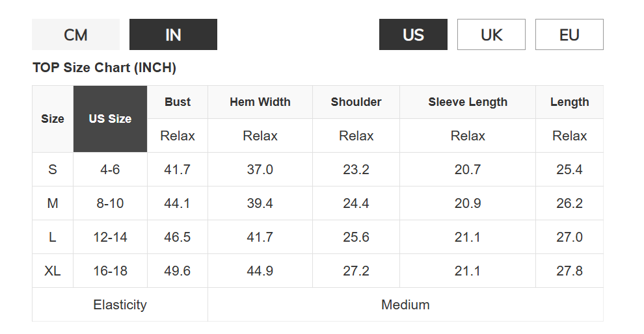Click the Bust column header
The image size is (644, 334).
[178, 102]
